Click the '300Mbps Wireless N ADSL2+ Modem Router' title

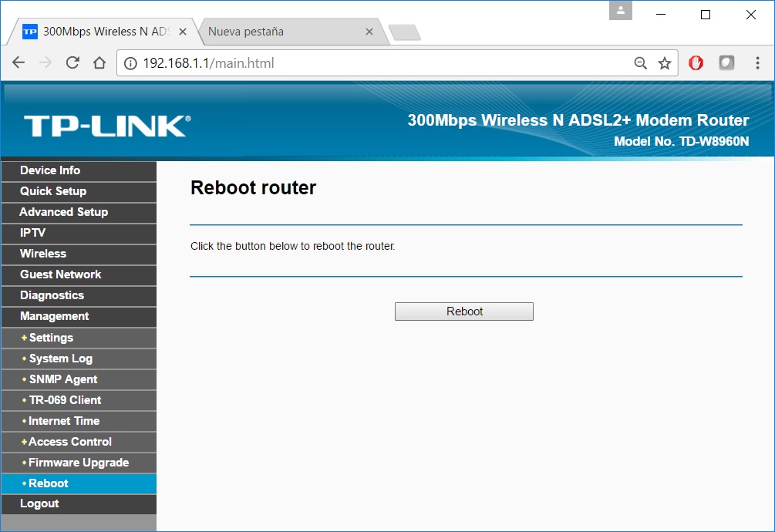point(578,120)
